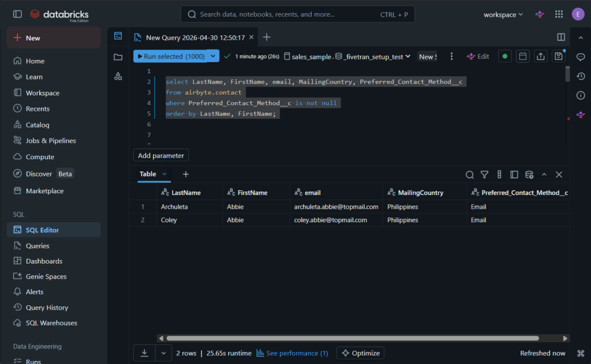Click the editor vertical scrollbar
This screenshot has width=591, height=364.
tap(567, 73)
